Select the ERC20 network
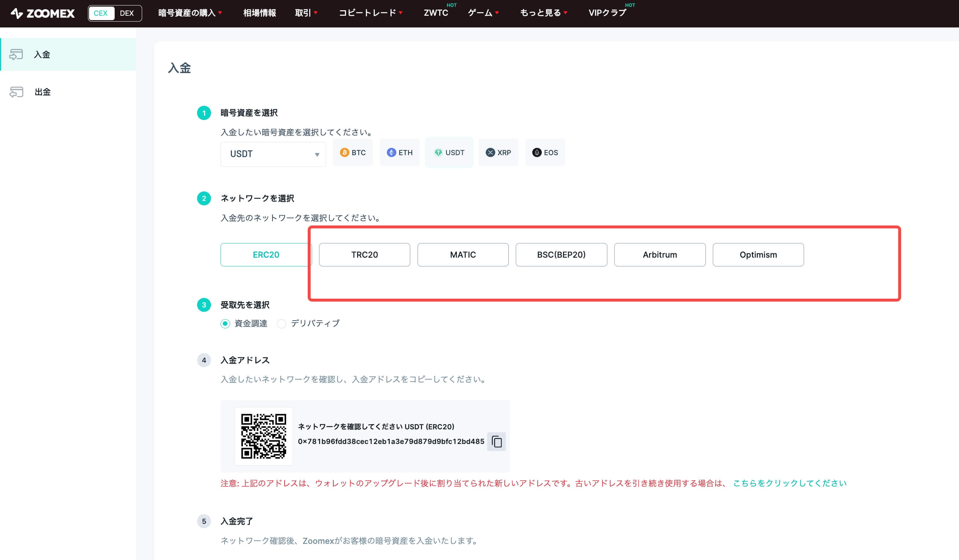Screen dimensions: 959x560 point(266,255)
